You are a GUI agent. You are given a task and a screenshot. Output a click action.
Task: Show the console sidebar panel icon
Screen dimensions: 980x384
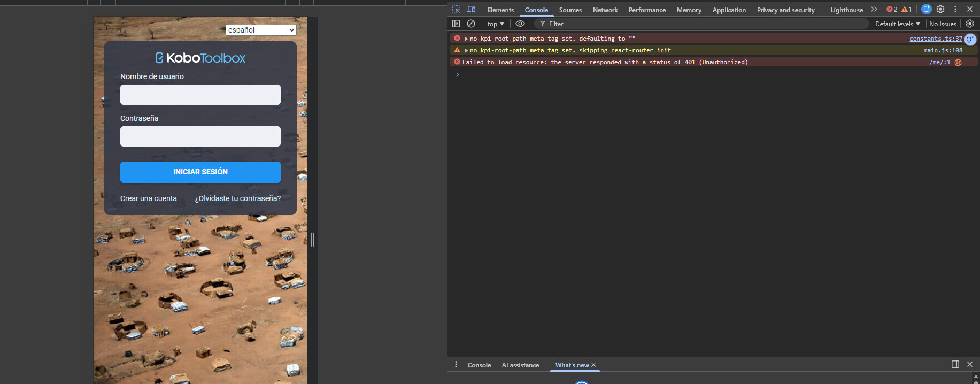point(456,24)
